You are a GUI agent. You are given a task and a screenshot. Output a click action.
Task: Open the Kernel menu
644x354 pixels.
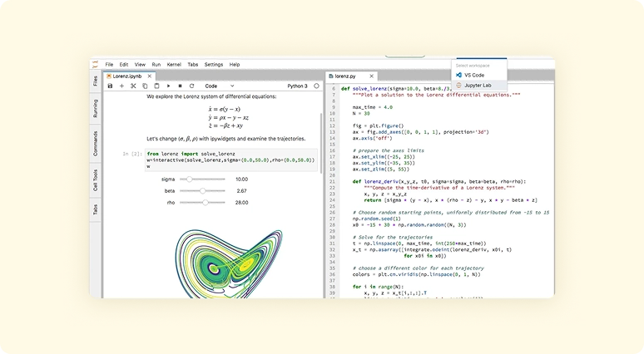pyautogui.click(x=174, y=64)
